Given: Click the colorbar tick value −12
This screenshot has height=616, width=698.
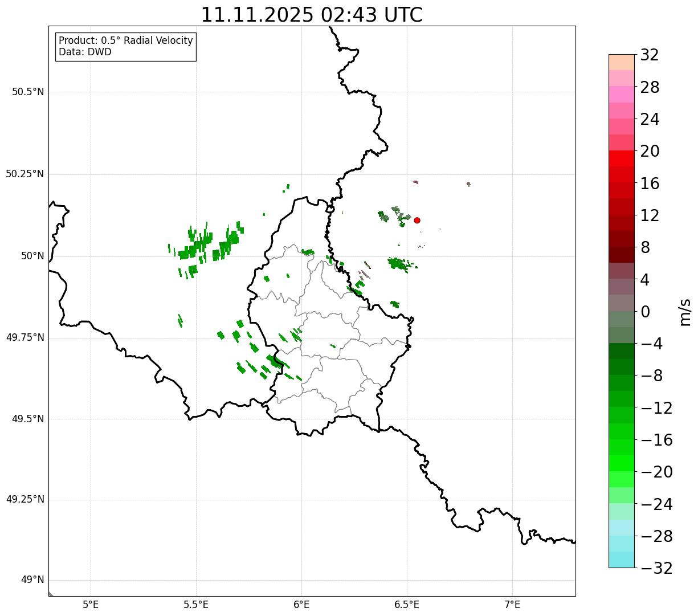Looking at the screenshot, I should pos(656,408).
